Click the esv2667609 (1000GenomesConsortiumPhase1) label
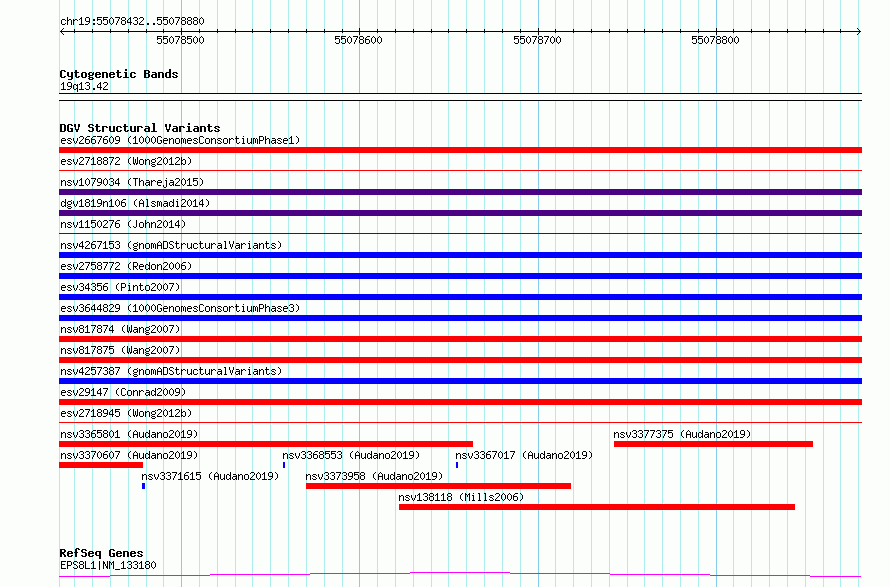Viewport: 890px width, 587px height. (180, 140)
